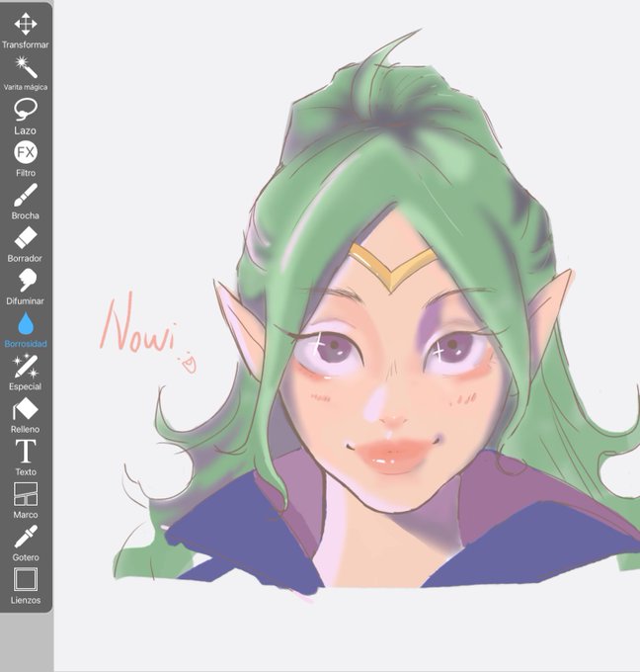Viewport: 640px width, 672px height.
Task: Open the Lienzos canvas tool
Action: click(x=26, y=586)
